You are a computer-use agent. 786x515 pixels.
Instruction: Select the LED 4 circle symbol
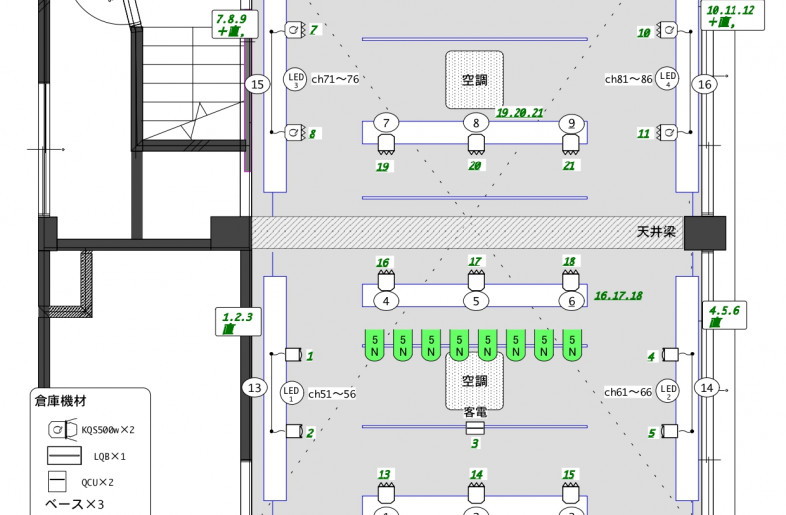pyautogui.click(x=668, y=78)
